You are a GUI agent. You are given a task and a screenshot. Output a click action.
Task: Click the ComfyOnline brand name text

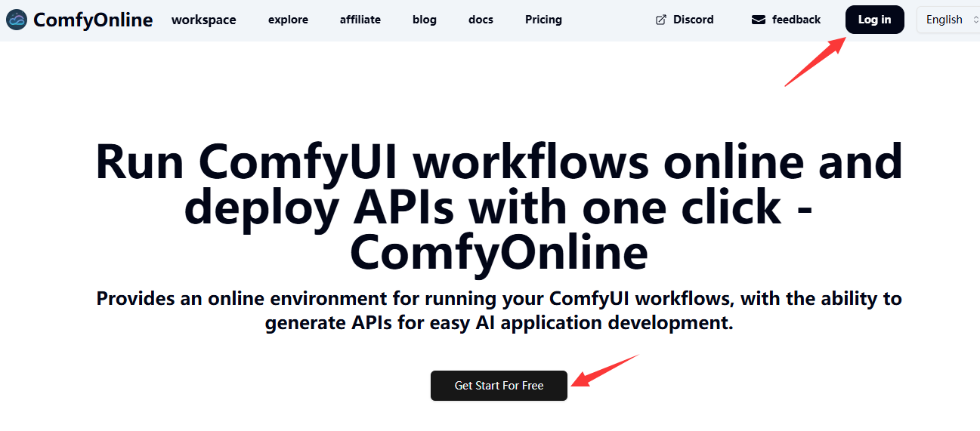pyautogui.click(x=93, y=20)
